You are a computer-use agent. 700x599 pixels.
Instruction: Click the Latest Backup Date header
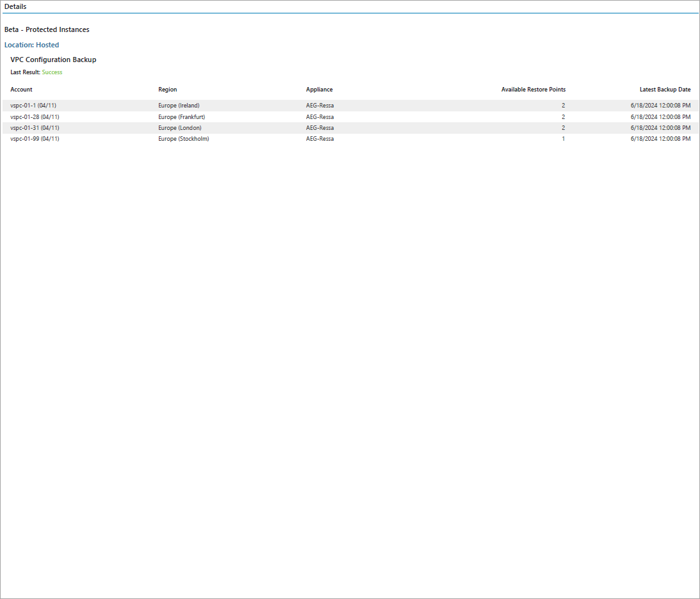tap(665, 90)
